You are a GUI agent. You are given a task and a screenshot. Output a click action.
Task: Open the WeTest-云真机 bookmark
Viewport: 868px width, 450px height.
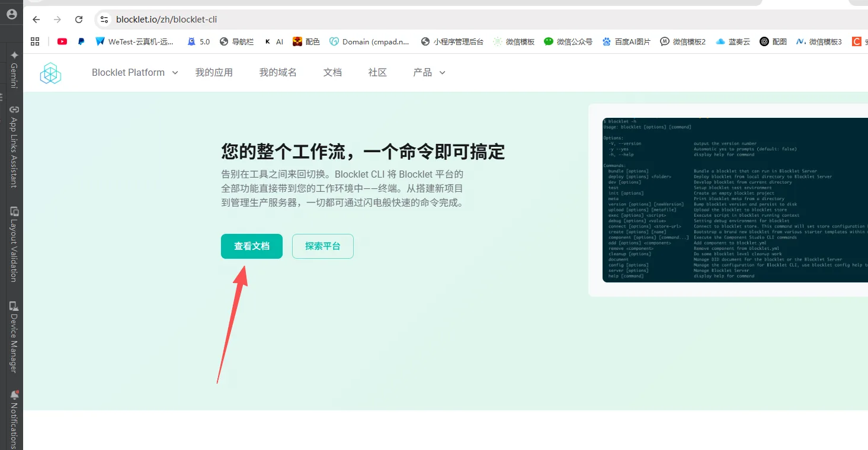[134, 41]
